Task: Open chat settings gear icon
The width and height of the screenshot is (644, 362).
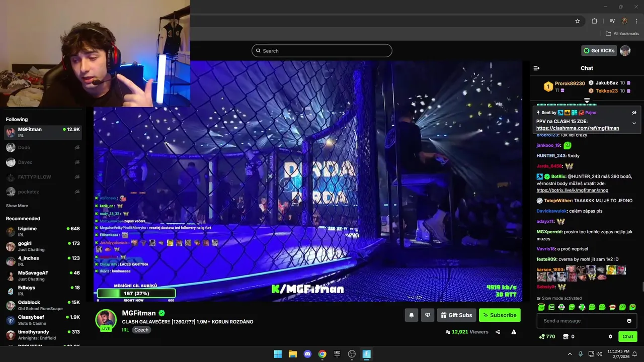Action: 610,337
